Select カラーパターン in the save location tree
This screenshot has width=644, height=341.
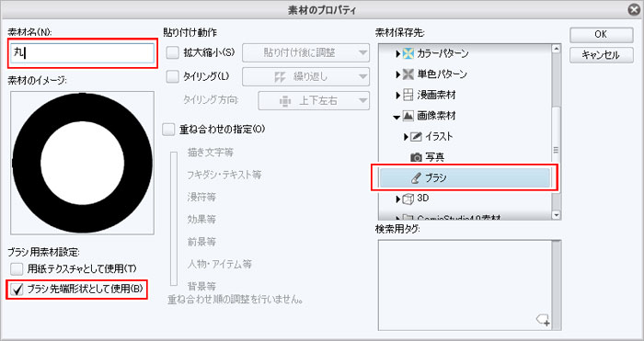tap(443, 53)
